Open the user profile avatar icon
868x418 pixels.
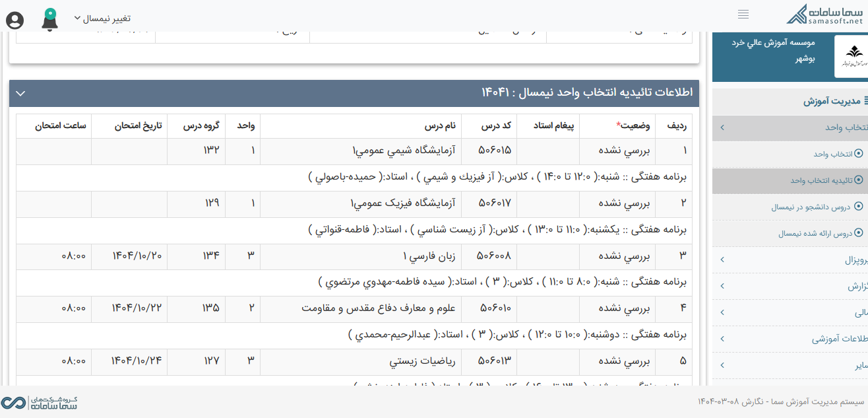click(15, 20)
